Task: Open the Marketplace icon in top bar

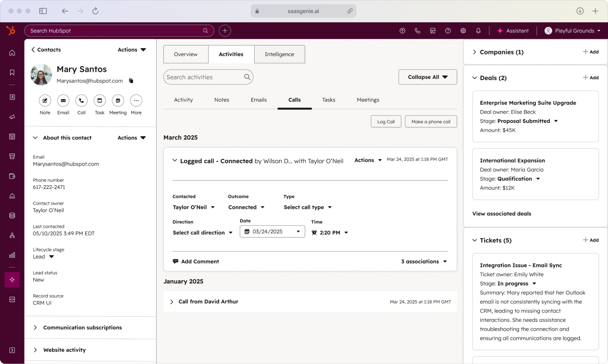Action: 433,31
